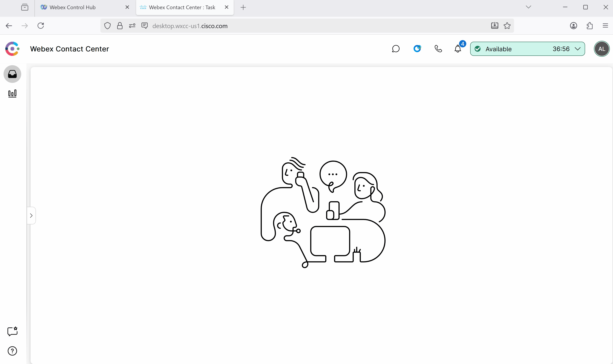Click the Webex Contact Center logo
The width and height of the screenshot is (613, 364).
(12, 49)
